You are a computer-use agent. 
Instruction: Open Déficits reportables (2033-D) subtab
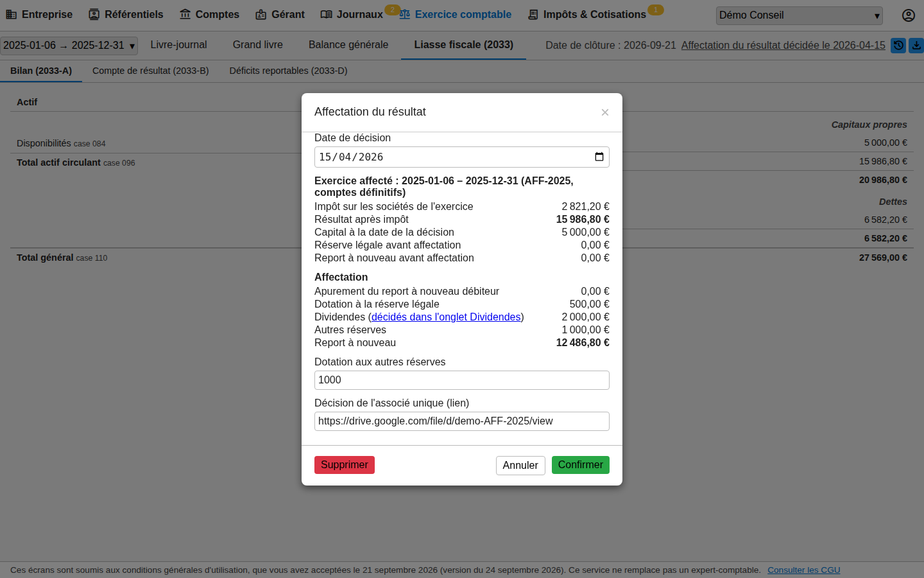[x=288, y=71]
